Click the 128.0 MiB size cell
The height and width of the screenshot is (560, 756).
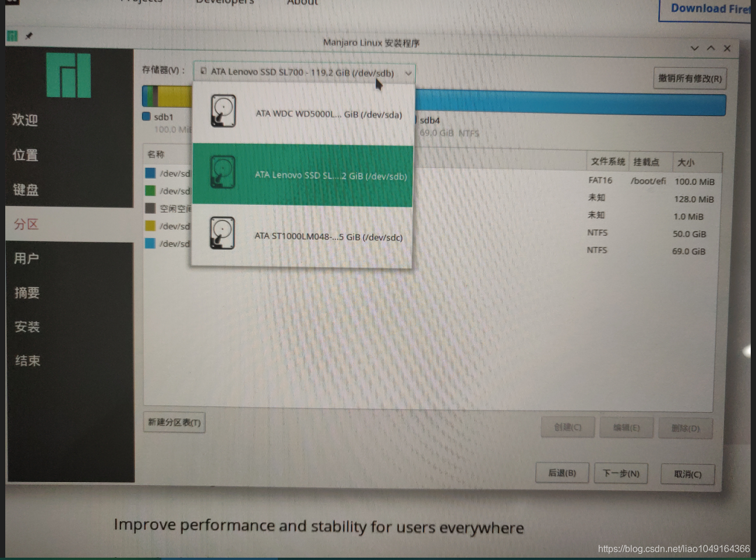(694, 199)
